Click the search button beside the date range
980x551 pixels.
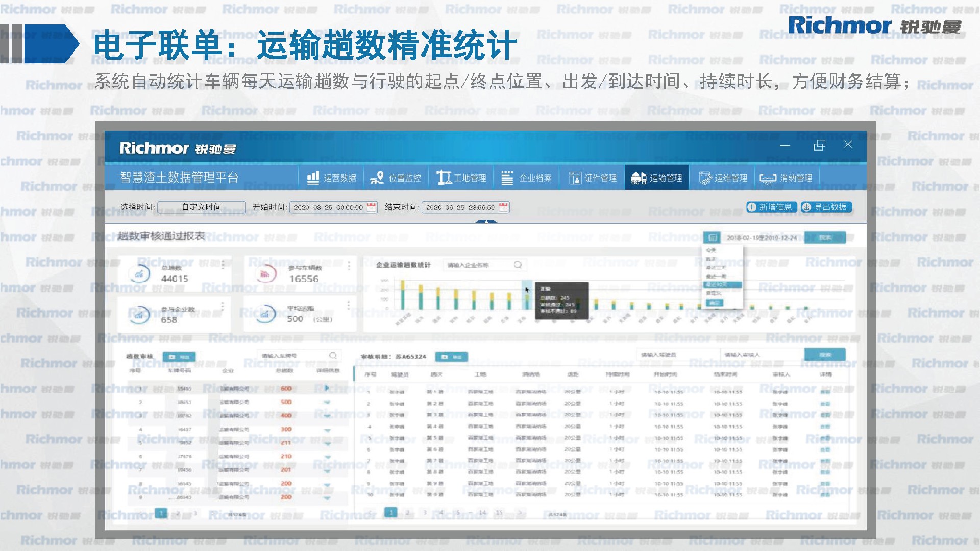(x=825, y=237)
